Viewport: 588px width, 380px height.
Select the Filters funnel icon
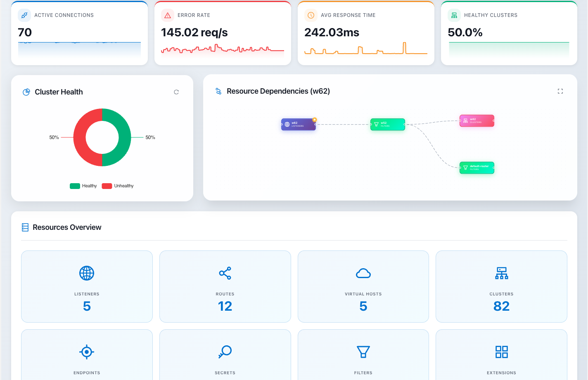click(363, 352)
